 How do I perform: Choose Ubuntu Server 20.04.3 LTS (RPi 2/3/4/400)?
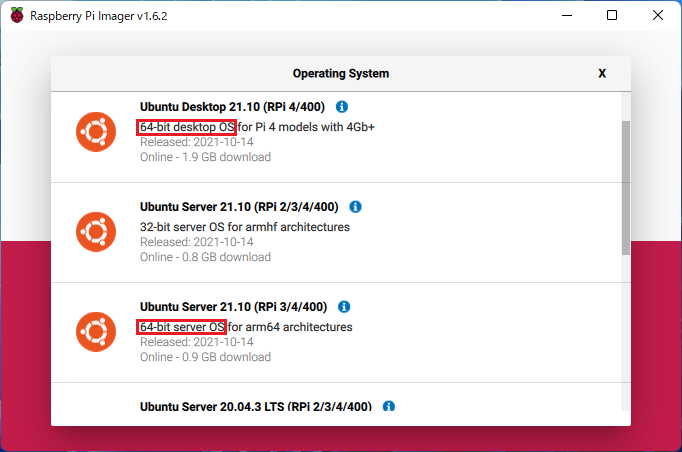coord(256,406)
